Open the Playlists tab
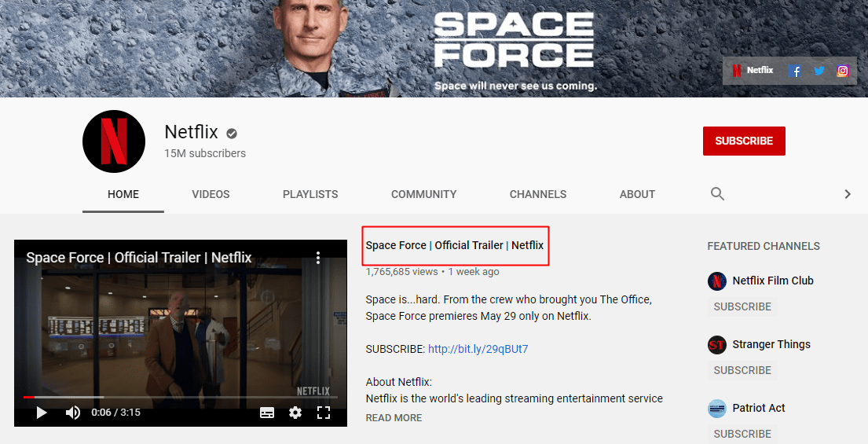Image resolution: width=868 pixels, height=444 pixels. (x=310, y=194)
